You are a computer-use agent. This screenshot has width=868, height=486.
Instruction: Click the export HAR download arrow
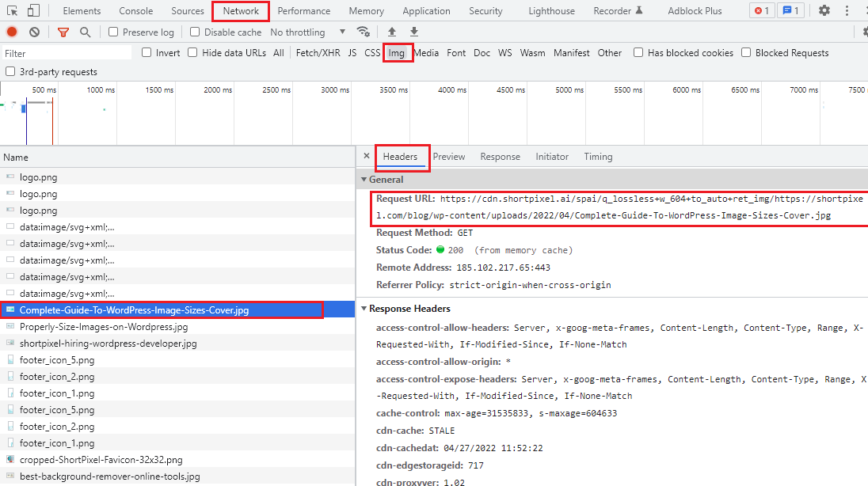[x=413, y=32]
